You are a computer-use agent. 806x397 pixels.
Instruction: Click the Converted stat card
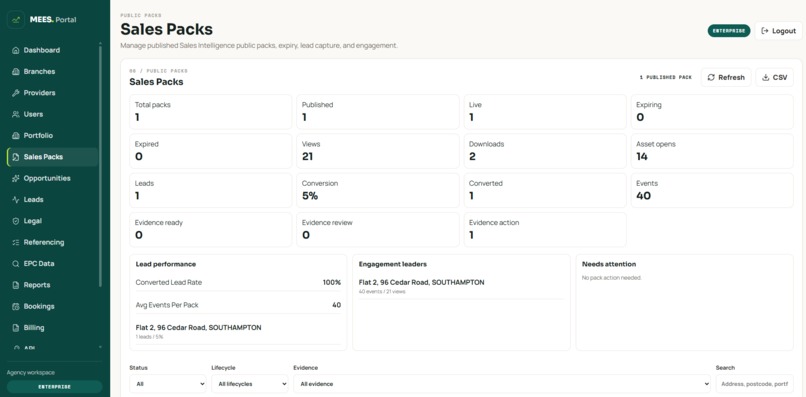545,190
